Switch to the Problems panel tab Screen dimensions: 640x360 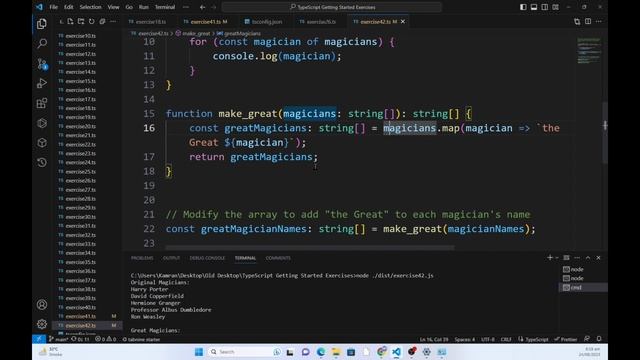pos(142,258)
